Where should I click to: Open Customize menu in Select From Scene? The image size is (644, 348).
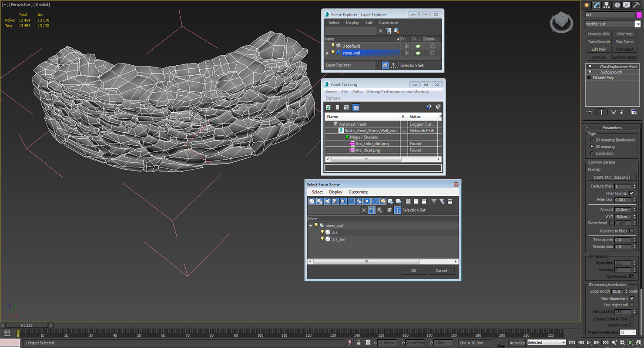click(x=358, y=192)
